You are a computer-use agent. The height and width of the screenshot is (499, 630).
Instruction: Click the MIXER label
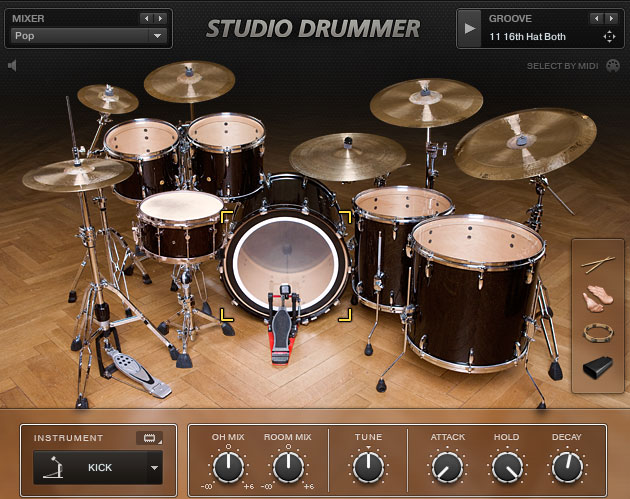coord(28,18)
